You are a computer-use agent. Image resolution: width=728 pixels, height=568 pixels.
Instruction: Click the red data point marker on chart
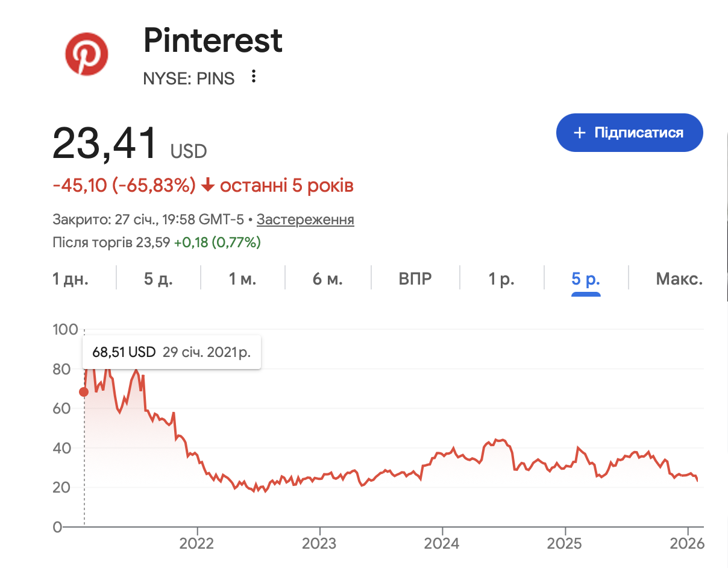point(84,392)
